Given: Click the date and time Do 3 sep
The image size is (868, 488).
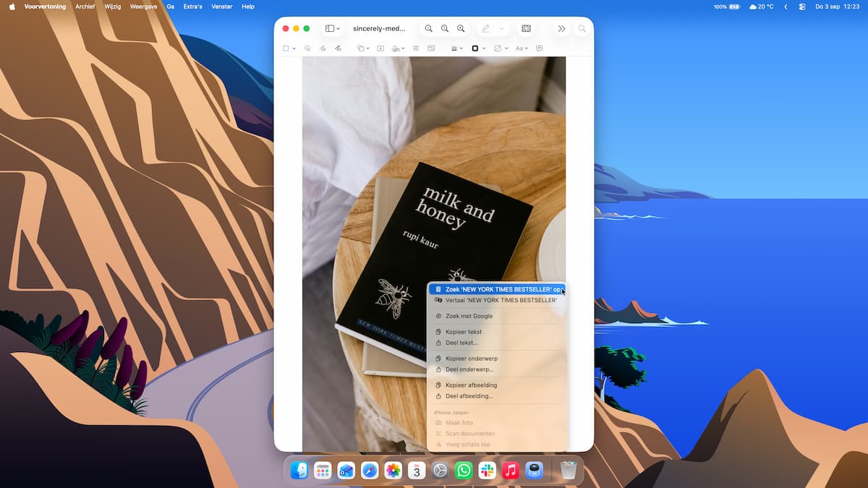Looking at the screenshot, I should pyautogui.click(x=838, y=7).
